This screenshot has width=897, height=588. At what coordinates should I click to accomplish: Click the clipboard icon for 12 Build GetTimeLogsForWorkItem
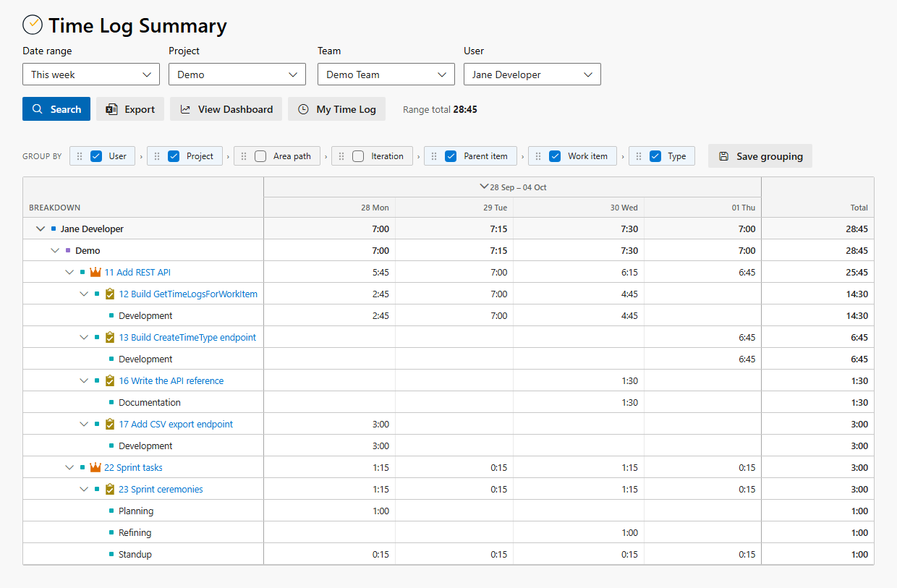(110, 294)
